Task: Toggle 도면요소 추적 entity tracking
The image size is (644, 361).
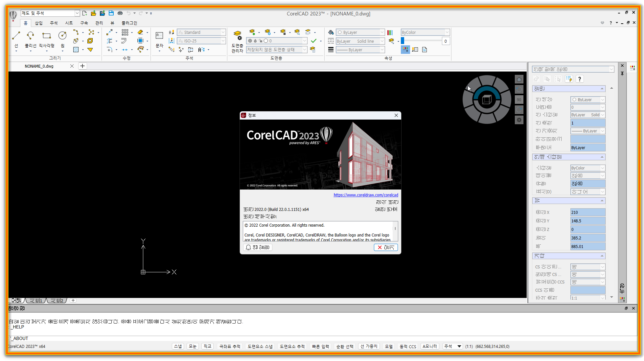Action: click(292, 346)
